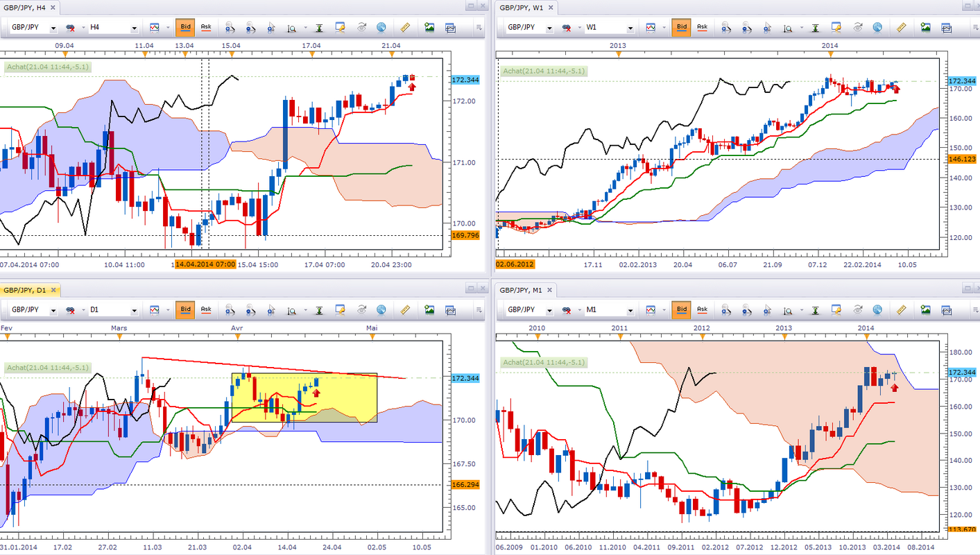
Task: Toggle Bid price in D1 chart
Action: tap(185, 310)
